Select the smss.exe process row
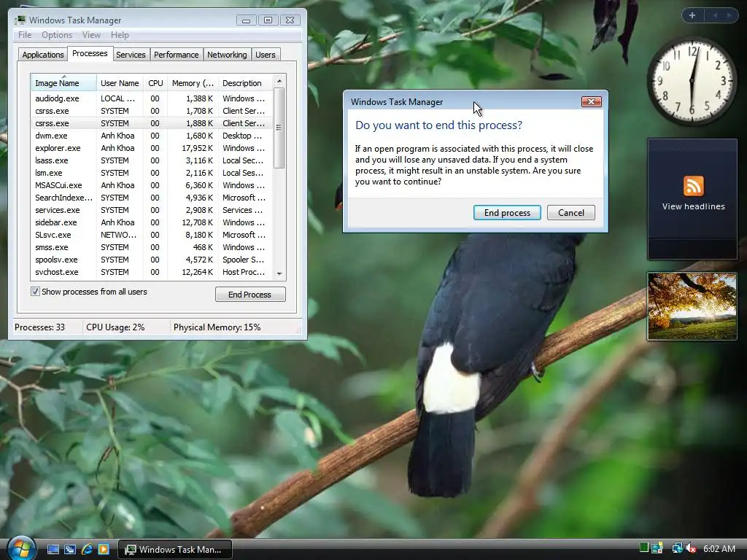Image resolution: width=747 pixels, height=560 pixels. tap(152, 247)
